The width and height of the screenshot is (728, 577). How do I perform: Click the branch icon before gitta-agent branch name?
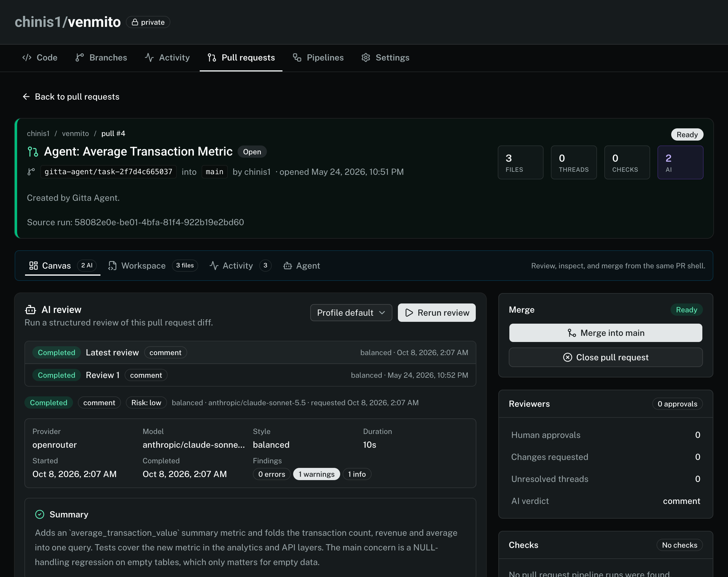pyautogui.click(x=31, y=172)
